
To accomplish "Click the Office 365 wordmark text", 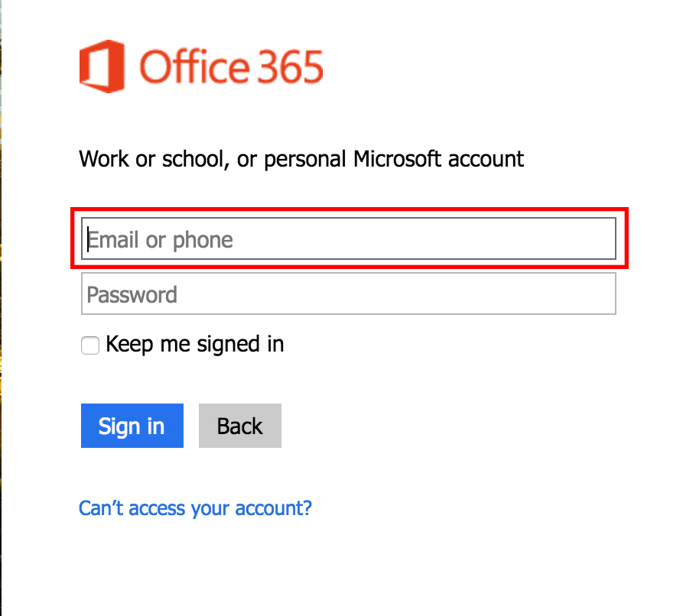I will point(231,67).
